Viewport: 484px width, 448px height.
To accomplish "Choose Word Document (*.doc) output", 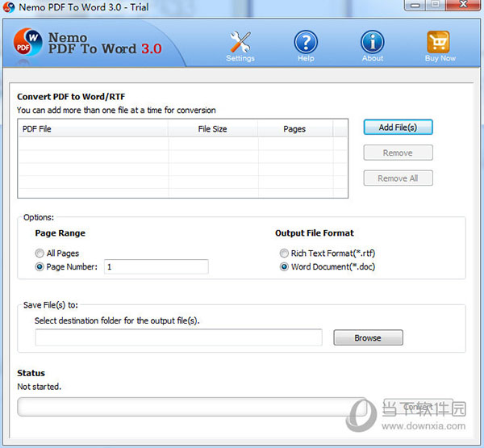I will point(284,266).
